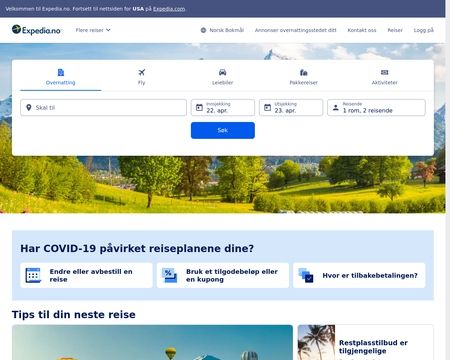Open Restplasstilbud er tilgjengelige heading
Screen dimensions: 450x360
373,347
